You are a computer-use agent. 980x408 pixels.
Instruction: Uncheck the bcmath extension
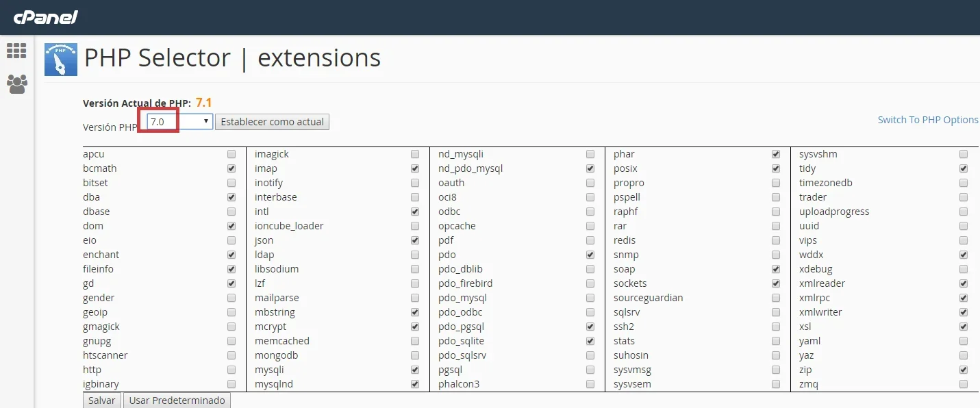231,168
